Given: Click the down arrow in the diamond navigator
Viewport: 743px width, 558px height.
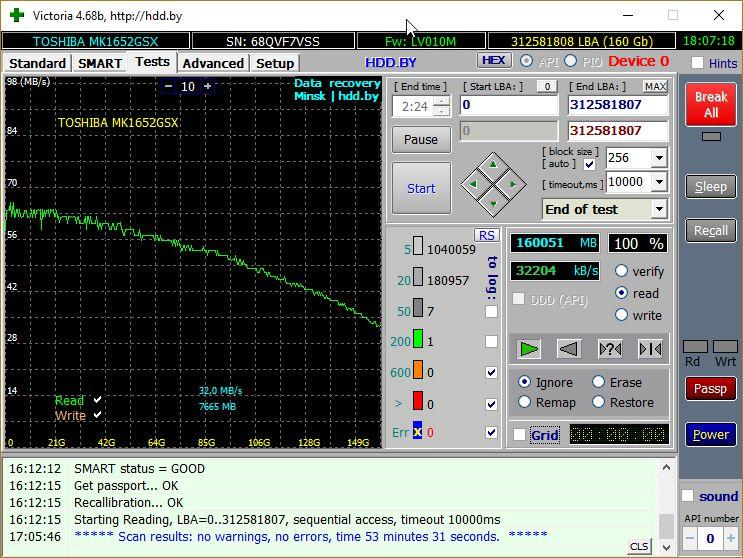Looking at the screenshot, I should tap(493, 204).
